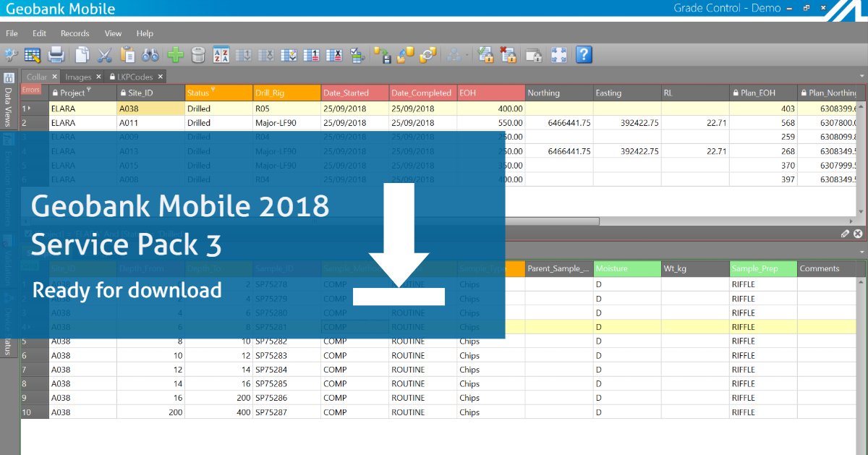Screen dimensions: 868x455
Task: Open the View menu
Action: pyautogui.click(x=113, y=33)
